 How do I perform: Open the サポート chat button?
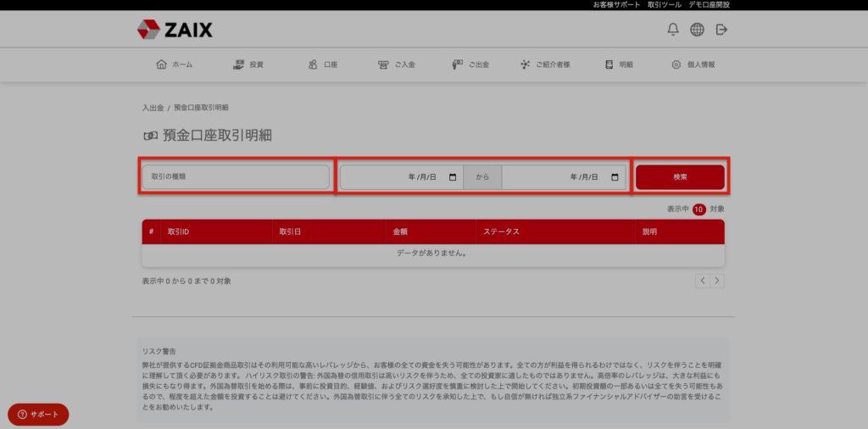38,414
